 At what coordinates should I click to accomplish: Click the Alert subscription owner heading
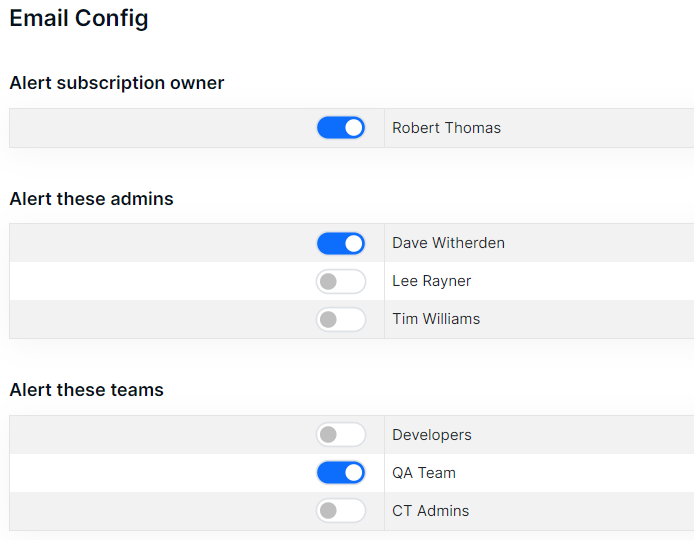[x=117, y=83]
